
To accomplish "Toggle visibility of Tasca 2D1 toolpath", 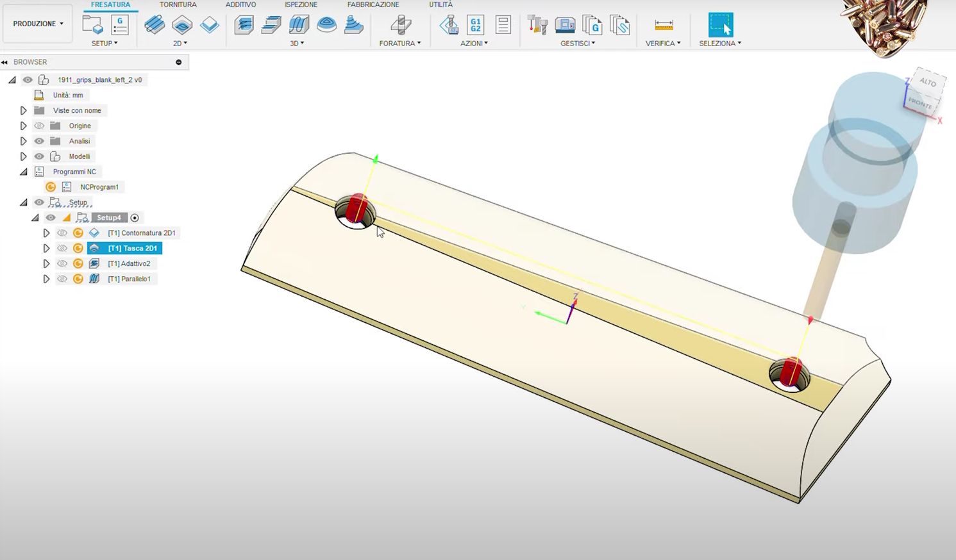I will click(x=62, y=249).
